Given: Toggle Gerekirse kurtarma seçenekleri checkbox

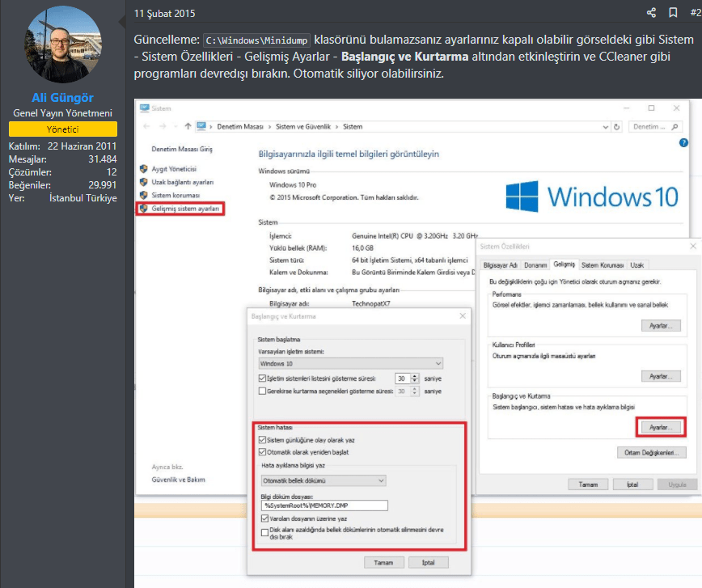Looking at the screenshot, I should pyautogui.click(x=262, y=391).
